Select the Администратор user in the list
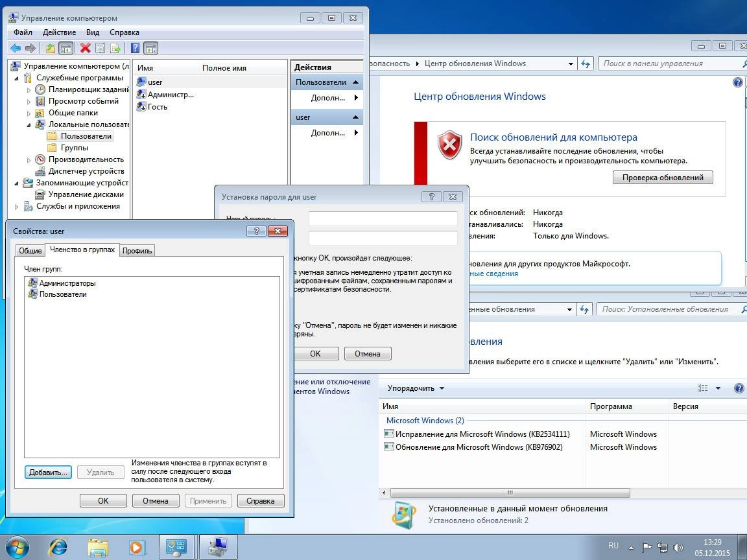This screenshot has height=560, width=747. [165, 94]
